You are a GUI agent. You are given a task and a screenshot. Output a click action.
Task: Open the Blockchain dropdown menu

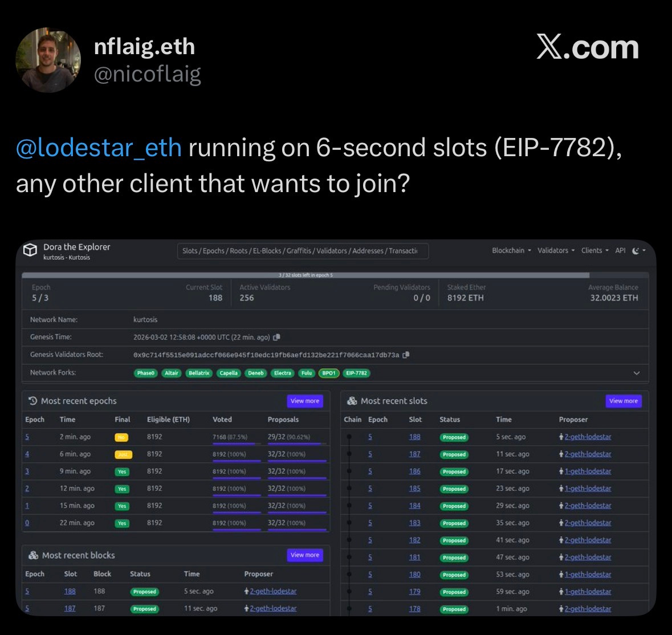click(511, 251)
